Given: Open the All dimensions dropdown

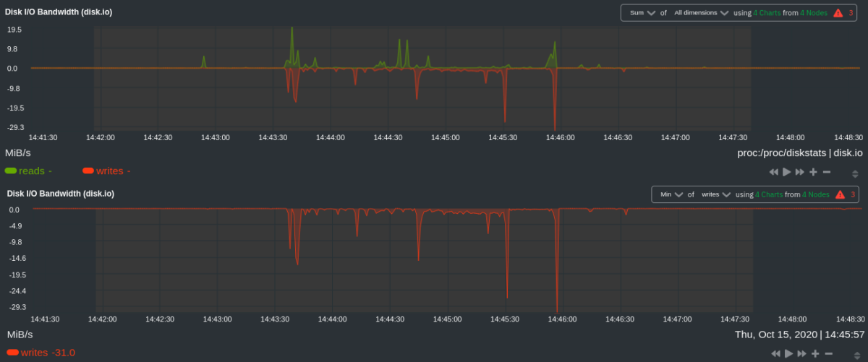Looking at the screenshot, I should 700,13.
